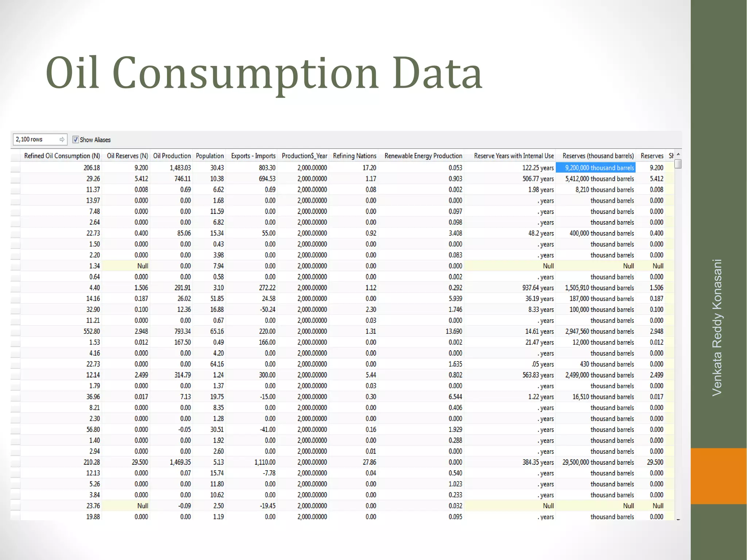Click the last Reserves column header
Image resolution: width=747 pixels, height=560 pixels.
tap(651, 156)
